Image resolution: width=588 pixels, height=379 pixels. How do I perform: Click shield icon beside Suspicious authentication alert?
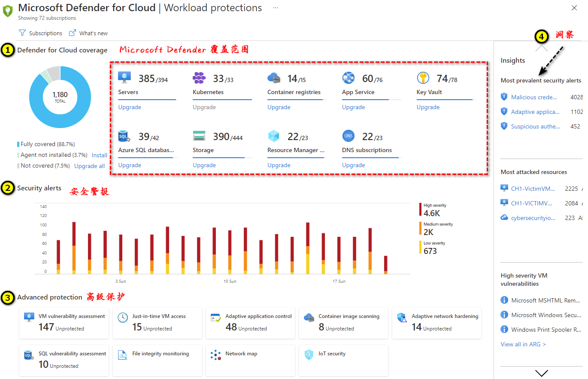point(504,126)
